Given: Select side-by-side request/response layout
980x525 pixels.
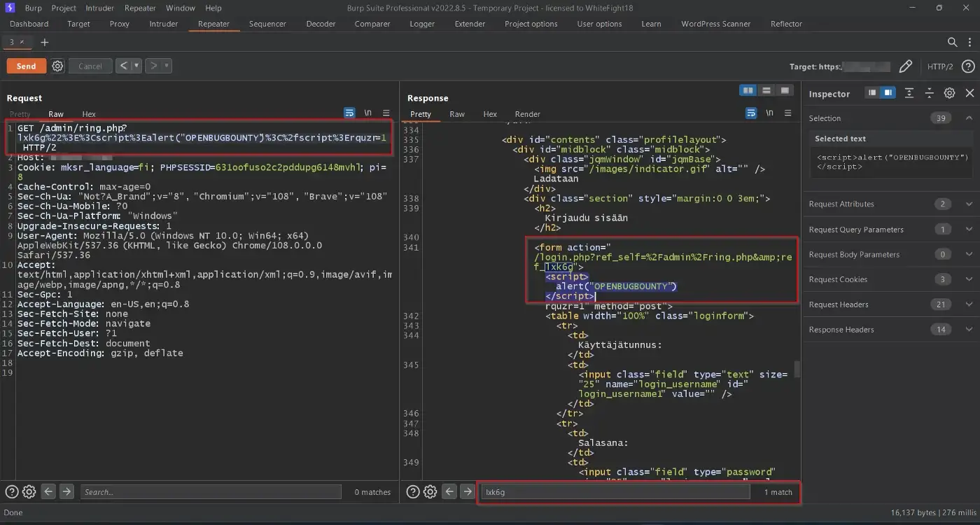Looking at the screenshot, I should coord(748,90).
